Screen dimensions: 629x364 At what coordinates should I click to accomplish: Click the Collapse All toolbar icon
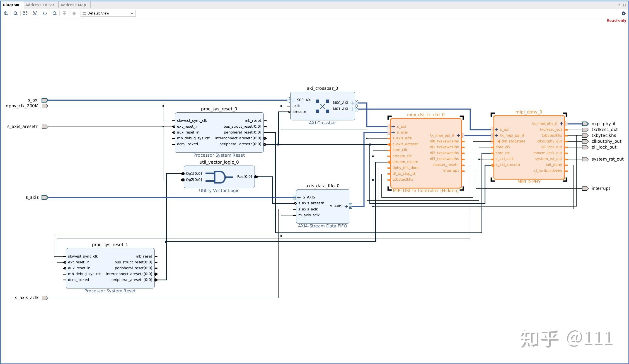click(64, 13)
